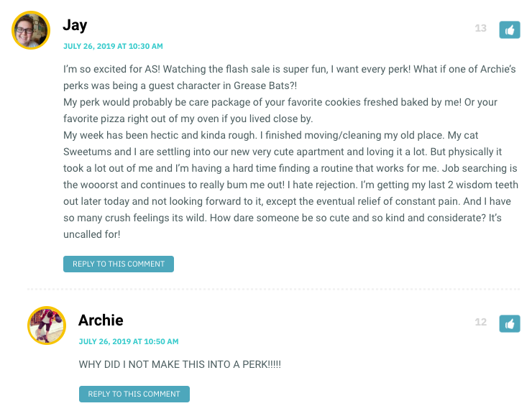Open the July 26, 10:30 AM timestamp permalink
Image resolution: width=532 pixels, height=411 pixels.
(x=113, y=46)
